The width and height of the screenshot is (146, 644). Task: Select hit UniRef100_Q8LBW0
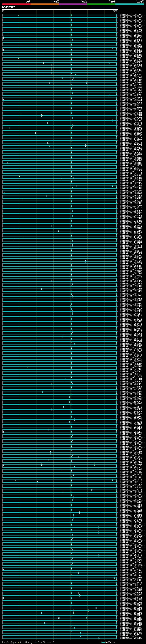[131, 45]
